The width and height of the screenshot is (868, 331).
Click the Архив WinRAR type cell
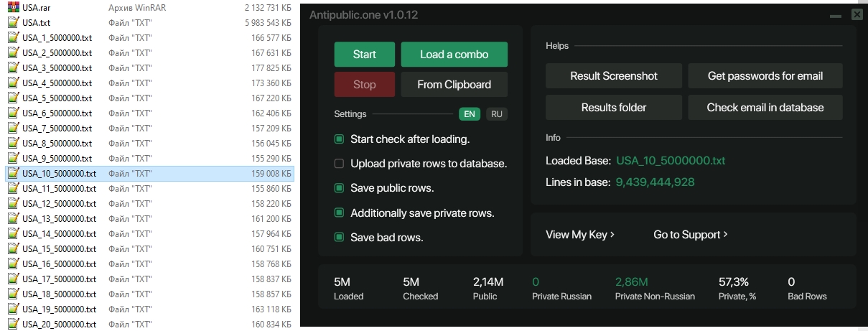[136, 7]
